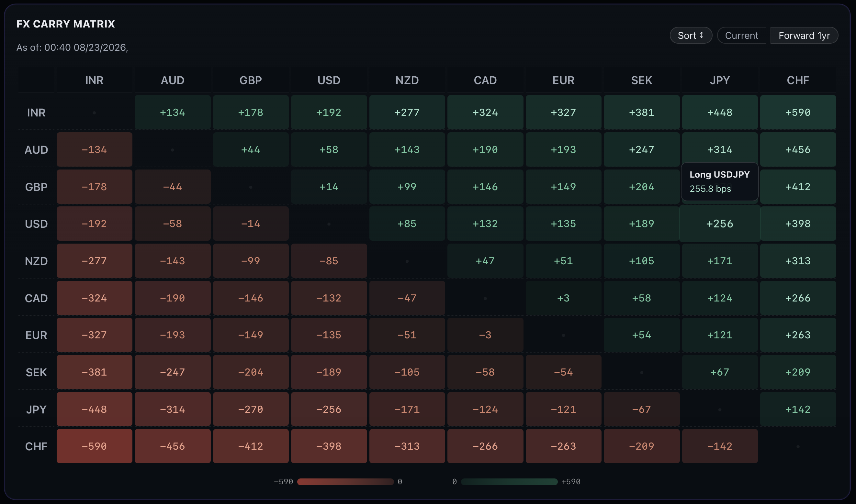Click the -105 cell in SEK row
856x504 pixels.
tap(407, 372)
